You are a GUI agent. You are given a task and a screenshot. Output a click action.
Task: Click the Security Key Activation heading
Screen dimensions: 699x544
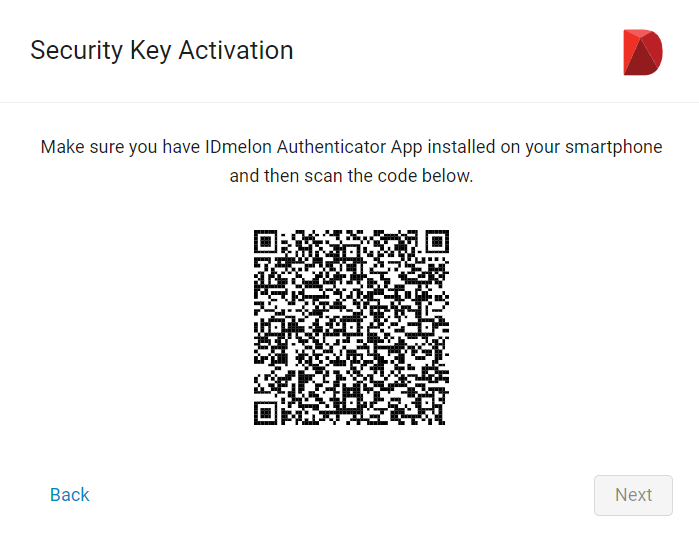[162, 50]
